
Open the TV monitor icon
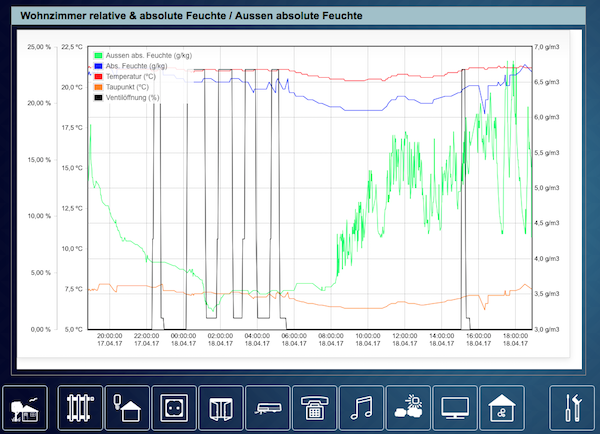[455, 408]
